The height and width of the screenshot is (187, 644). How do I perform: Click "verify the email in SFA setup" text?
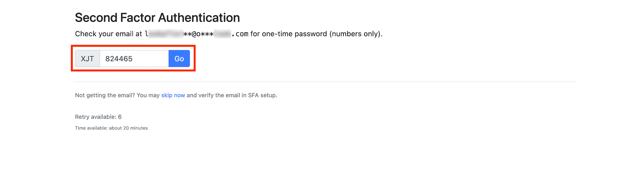click(237, 95)
